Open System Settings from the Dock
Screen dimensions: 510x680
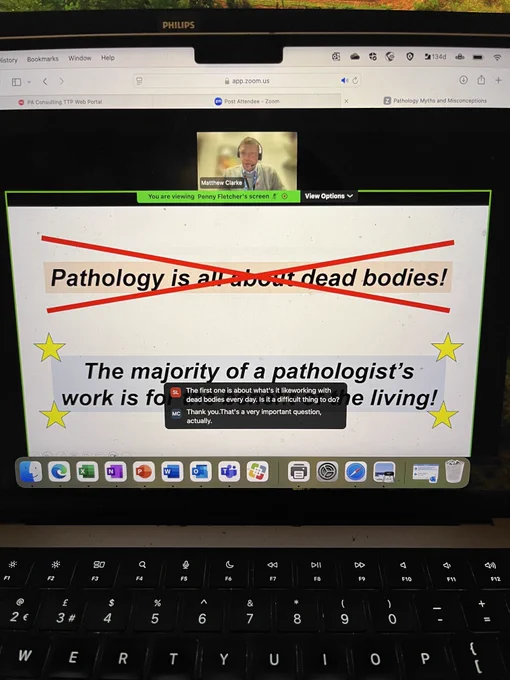327,471
